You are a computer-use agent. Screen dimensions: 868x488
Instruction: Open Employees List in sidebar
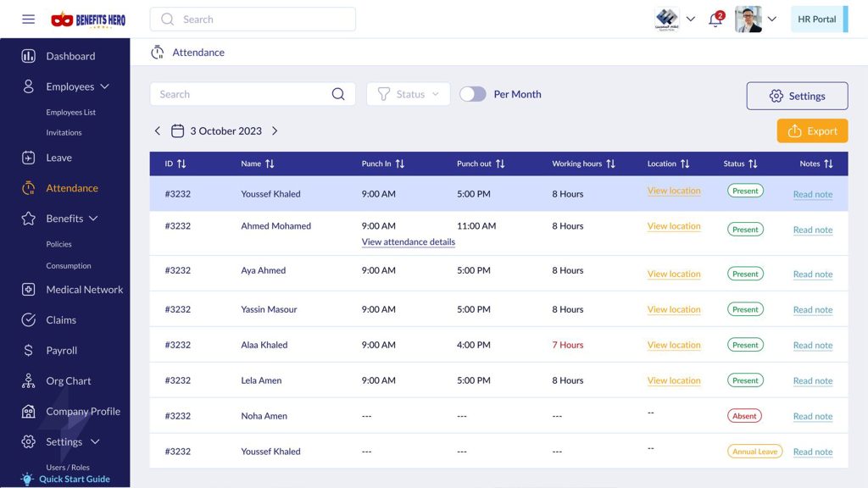click(x=71, y=113)
